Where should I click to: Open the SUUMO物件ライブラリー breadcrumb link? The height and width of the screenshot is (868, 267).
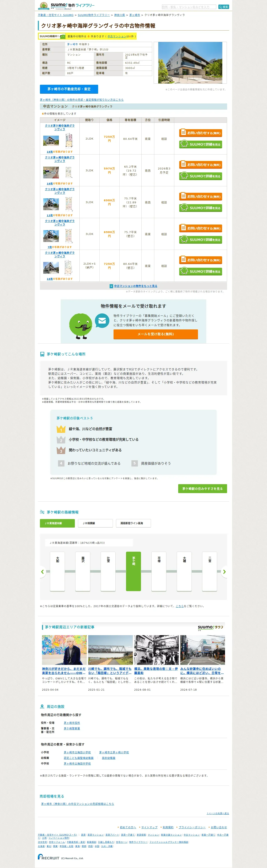coord(94,15)
